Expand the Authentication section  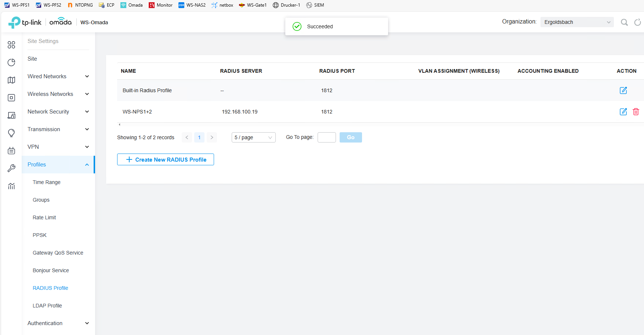[58, 323]
